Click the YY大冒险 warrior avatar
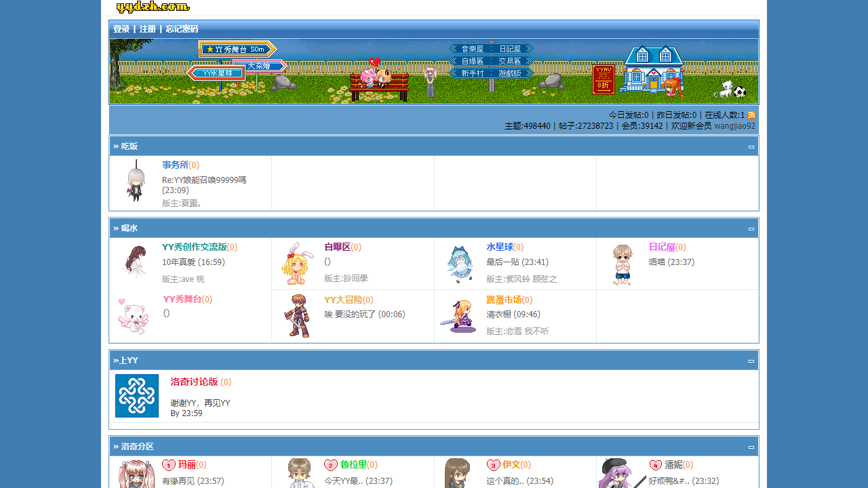The image size is (868, 488). click(x=297, y=316)
